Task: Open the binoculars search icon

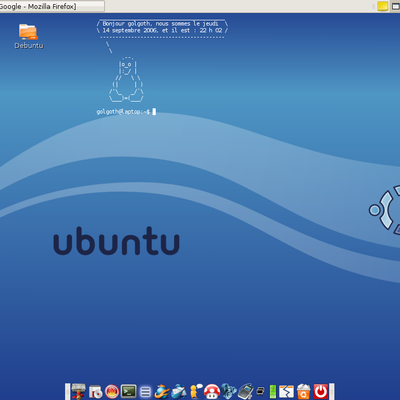Action: (229, 391)
